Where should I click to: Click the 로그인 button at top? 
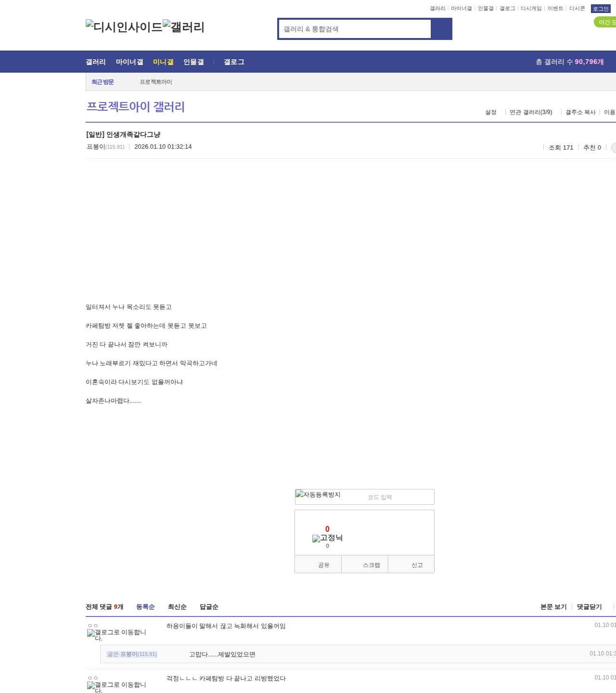click(x=600, y=9)
